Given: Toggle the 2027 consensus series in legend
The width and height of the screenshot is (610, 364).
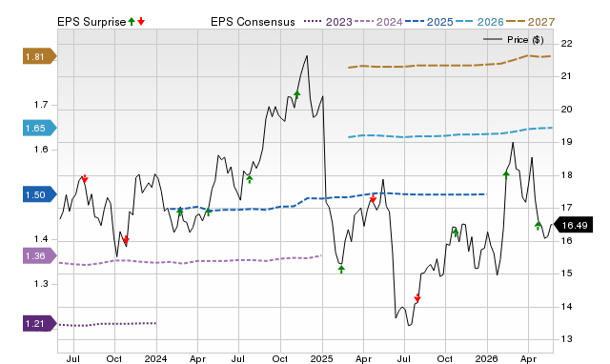Looking at the screenshot, I should click(x=531, y=22).
